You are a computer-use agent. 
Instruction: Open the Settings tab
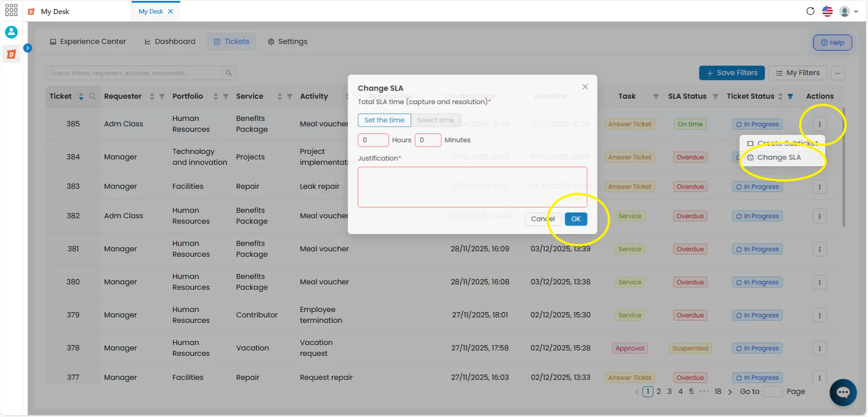[x=287, y=42]
